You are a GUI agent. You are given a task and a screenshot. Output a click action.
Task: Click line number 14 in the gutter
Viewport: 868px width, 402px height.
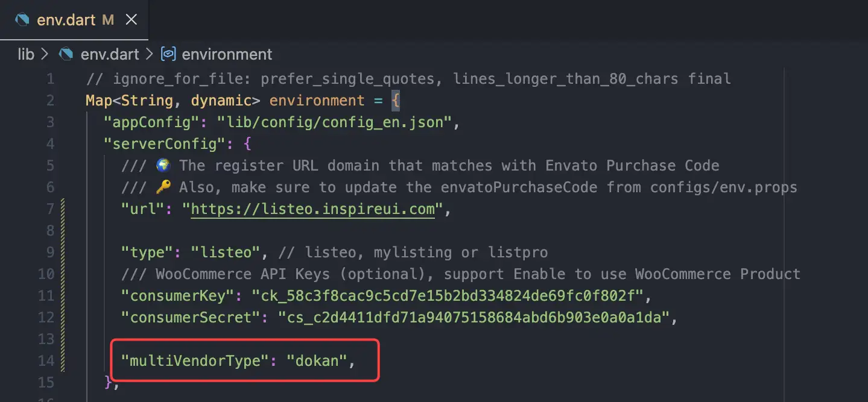[46, 361]
